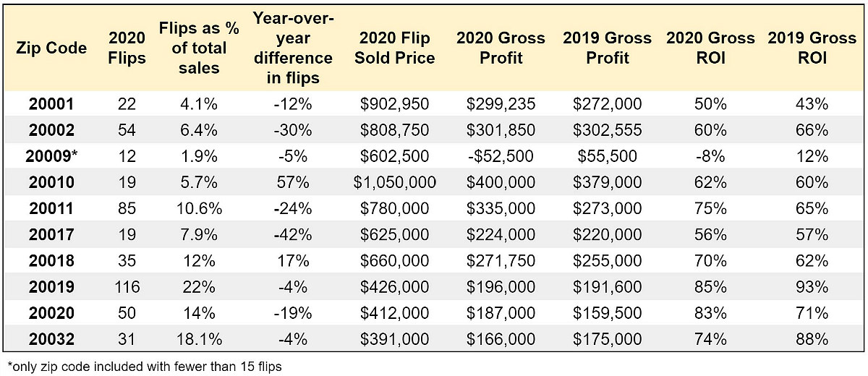This screenshot has width=868, height=376.
Task: Click the 2020 Flip Sold Price header
Action: (x=394, y=48)
